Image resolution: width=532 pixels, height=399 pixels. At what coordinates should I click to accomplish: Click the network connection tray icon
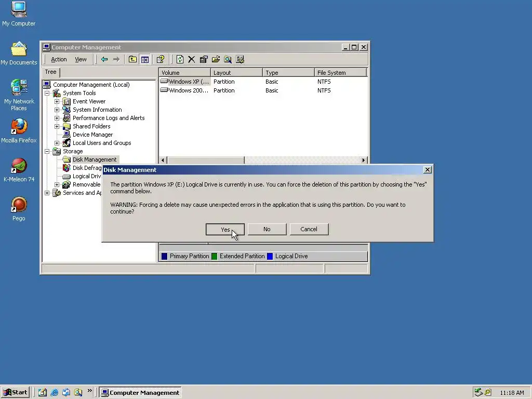[478, 393]
